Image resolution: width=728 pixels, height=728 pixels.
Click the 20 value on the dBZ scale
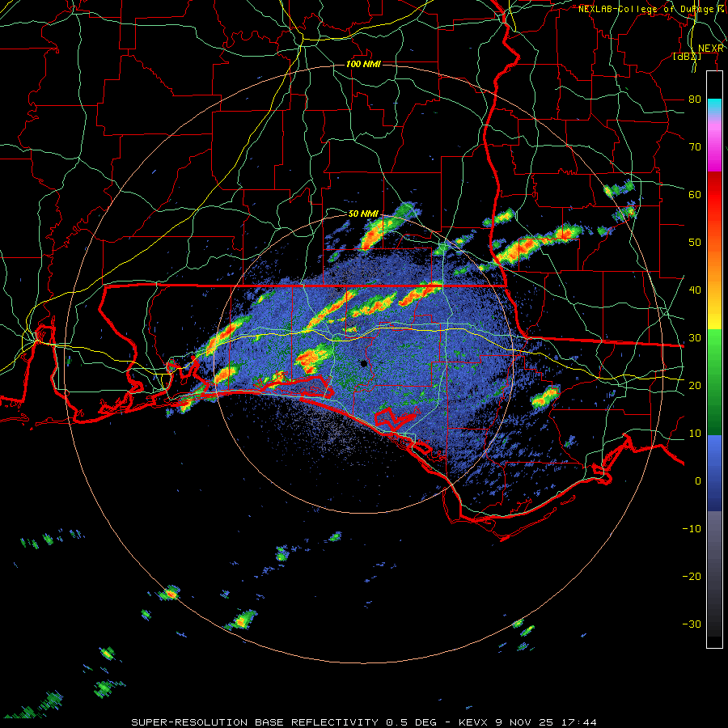coord(695,386)
